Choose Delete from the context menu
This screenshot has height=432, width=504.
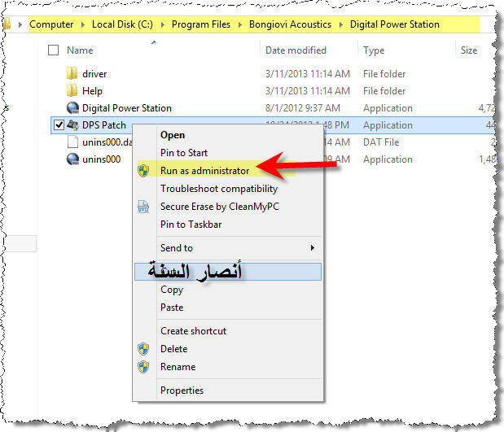tap(174, 349)
